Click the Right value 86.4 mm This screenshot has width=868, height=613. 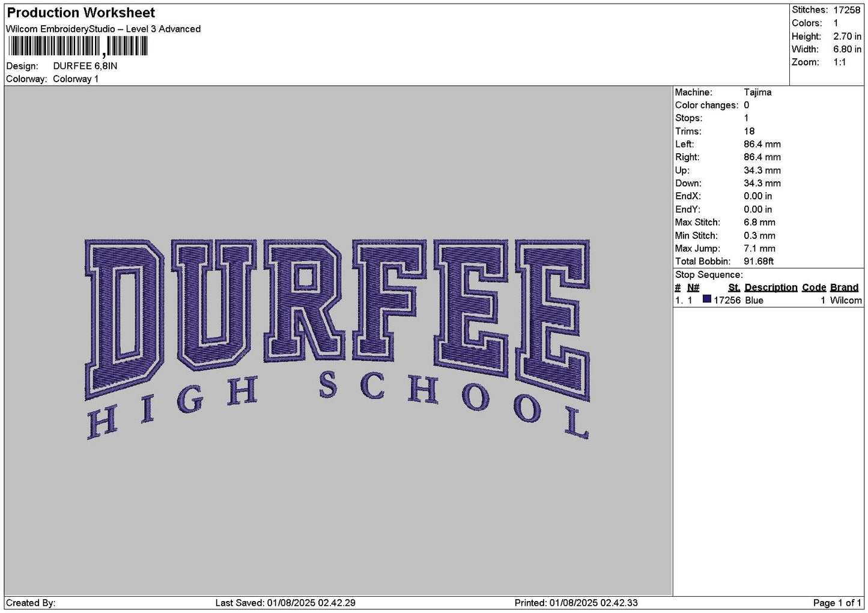762,157
